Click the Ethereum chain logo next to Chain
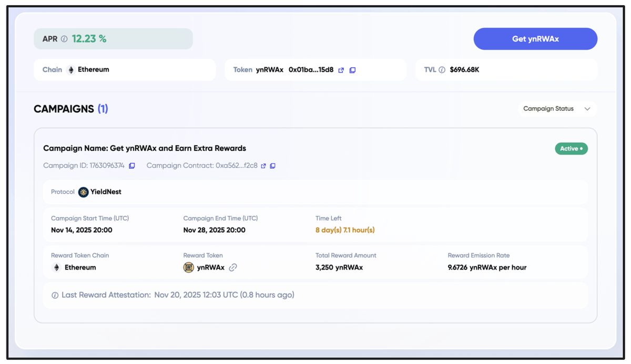The height and width of the screenshot is (364, 631). point(70,69)
